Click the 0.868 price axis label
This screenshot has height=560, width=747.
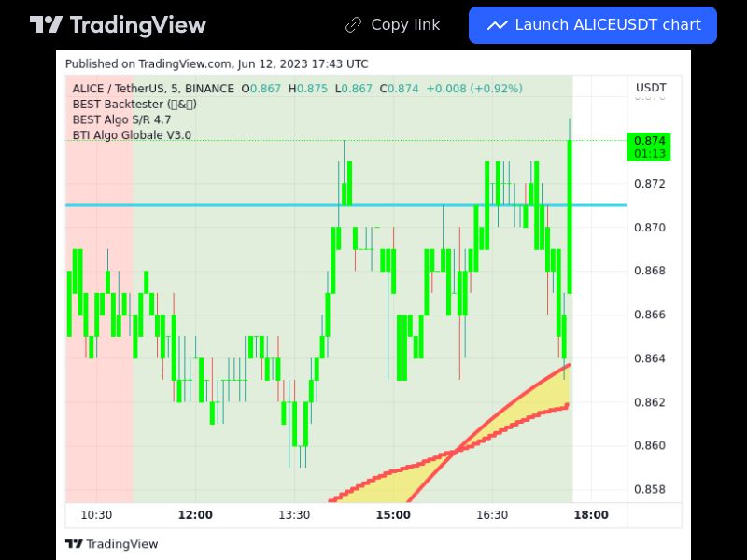[x=649, y=271]
